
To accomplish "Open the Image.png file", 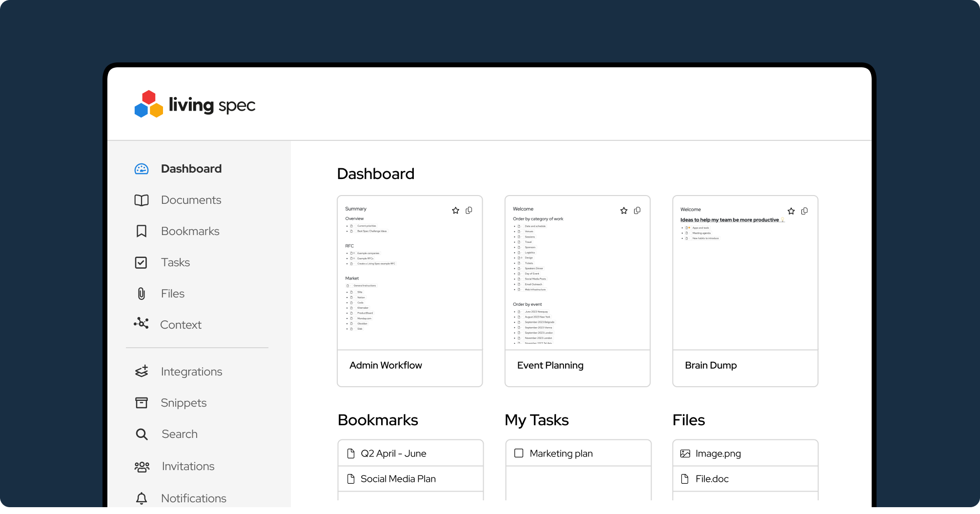I will [718, 454].
